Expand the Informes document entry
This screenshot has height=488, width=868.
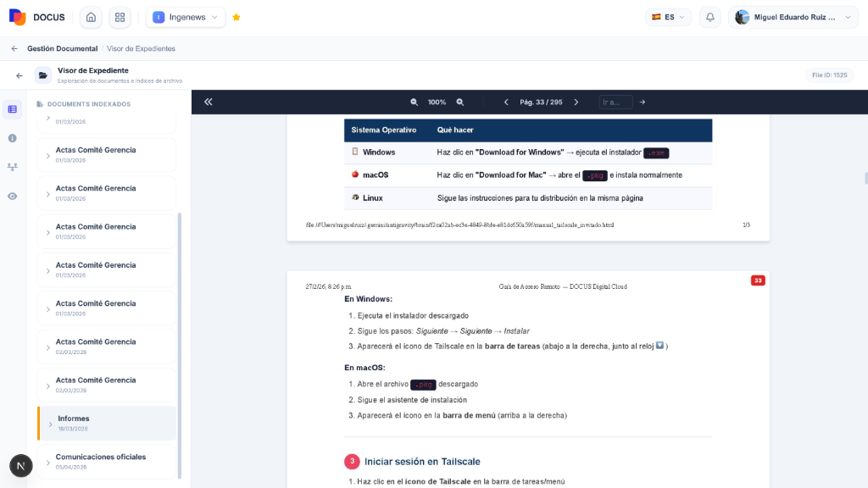pos(108,424)
